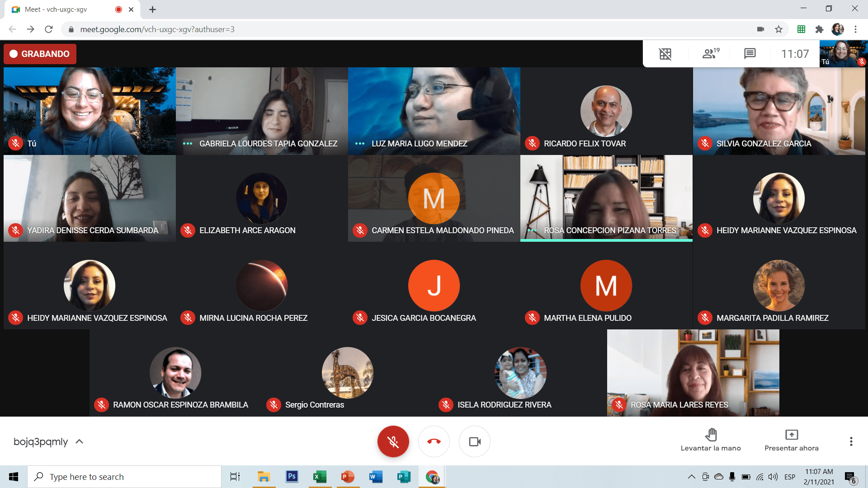Screen dimensions: 868x488
Task: Click muted mic of Martha Elena Pulido
Action: click(x=532, y=318)
